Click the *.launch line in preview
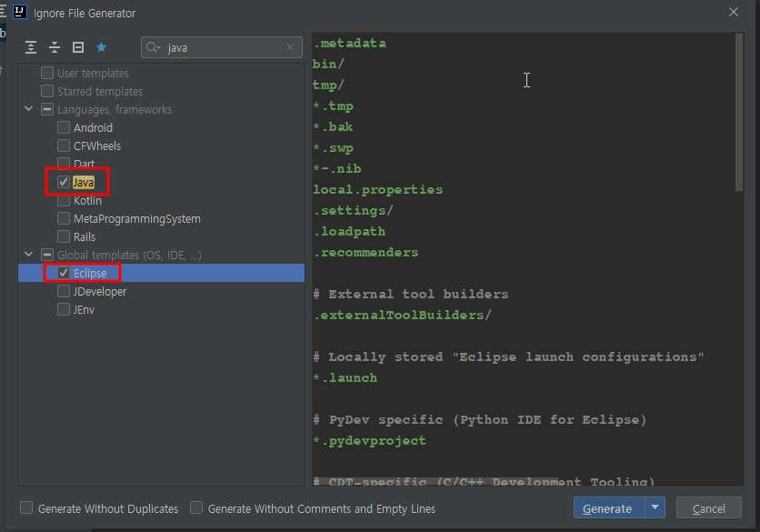Screen dimensions: 760x532 345,377
